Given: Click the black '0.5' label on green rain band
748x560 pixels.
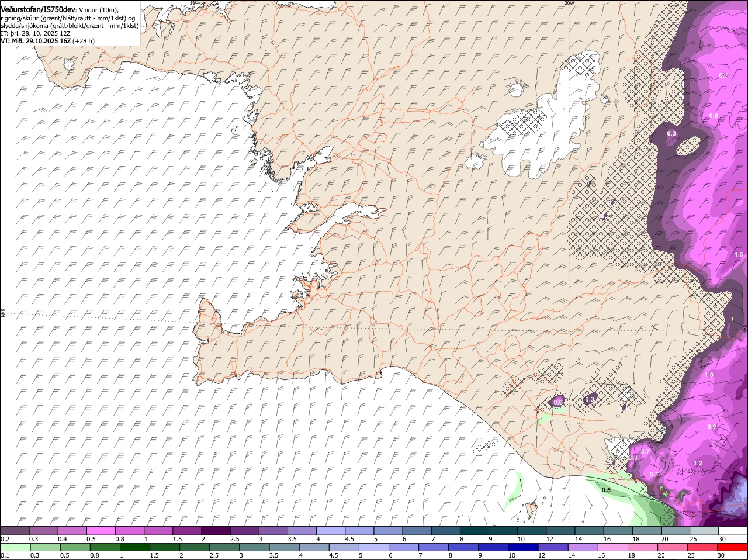Looking at the screenshot, I should (x=606, y=490).
